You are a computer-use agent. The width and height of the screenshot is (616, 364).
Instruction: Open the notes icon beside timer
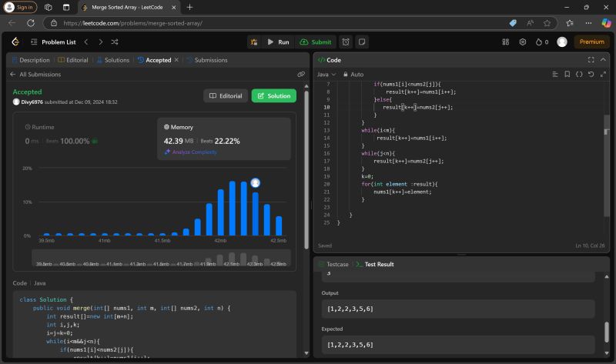[362, 42]
